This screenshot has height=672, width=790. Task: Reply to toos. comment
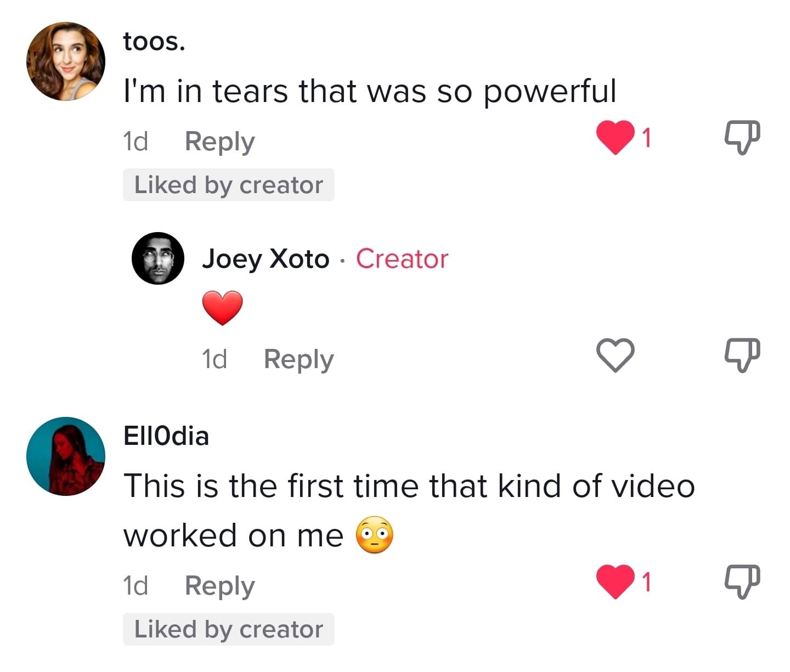click(x=219, y=142)
